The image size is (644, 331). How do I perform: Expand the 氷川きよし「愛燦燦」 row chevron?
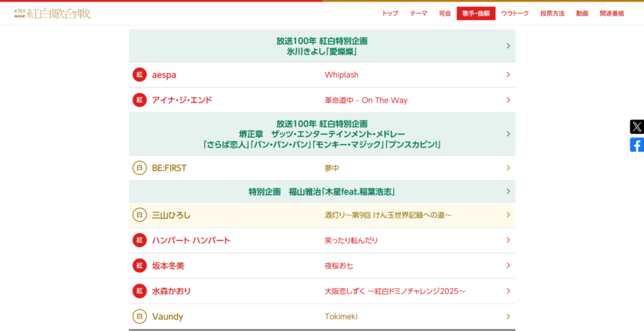pyautogui.click(x=508, y=46)
